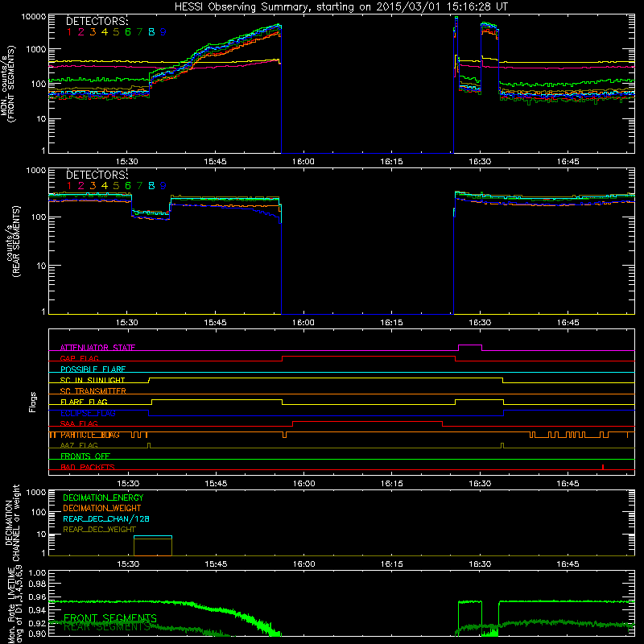Select yellow detector number 4 in front segments legend
Screen dimensions: 644x644
pos(105,32)
